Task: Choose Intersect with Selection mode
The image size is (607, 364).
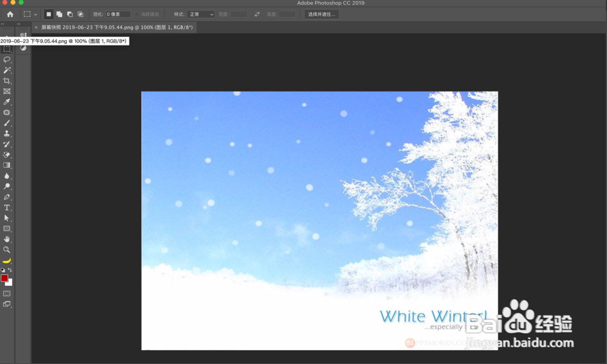Action: point(81,15)
